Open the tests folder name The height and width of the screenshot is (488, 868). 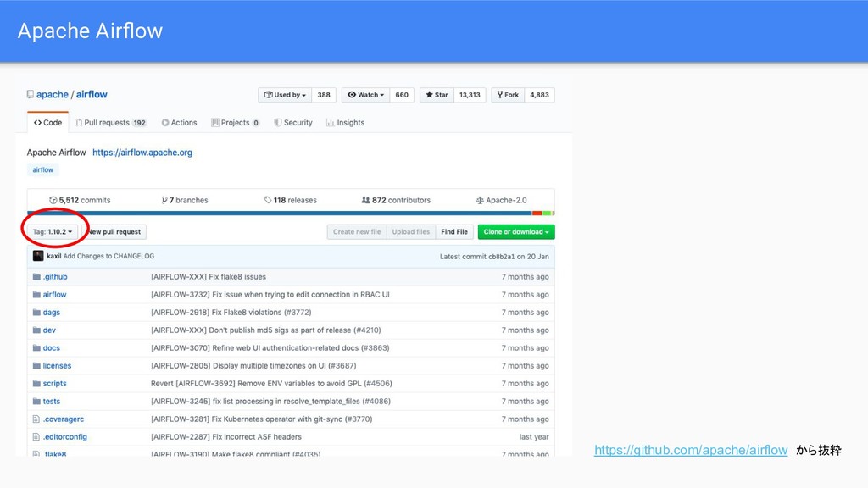[52, 401]
